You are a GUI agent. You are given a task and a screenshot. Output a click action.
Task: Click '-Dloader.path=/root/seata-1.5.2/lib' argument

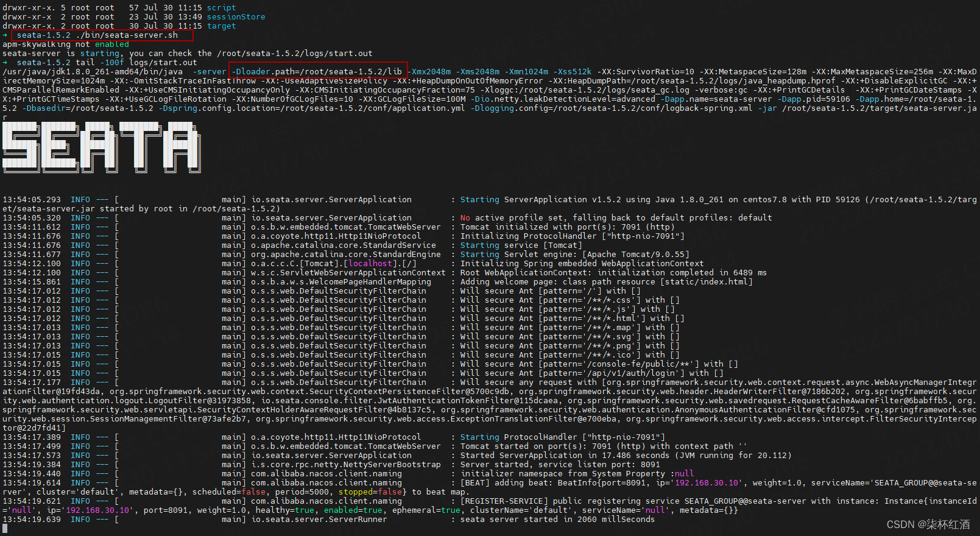(x=317, y=72)
